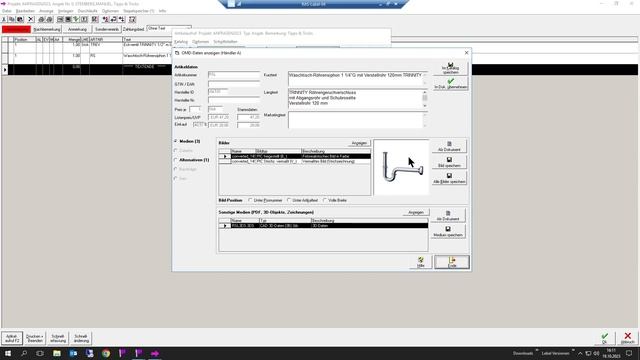Click Anzeigen button in Bilder section
640x360 pixels.
[x=359, y=143]
